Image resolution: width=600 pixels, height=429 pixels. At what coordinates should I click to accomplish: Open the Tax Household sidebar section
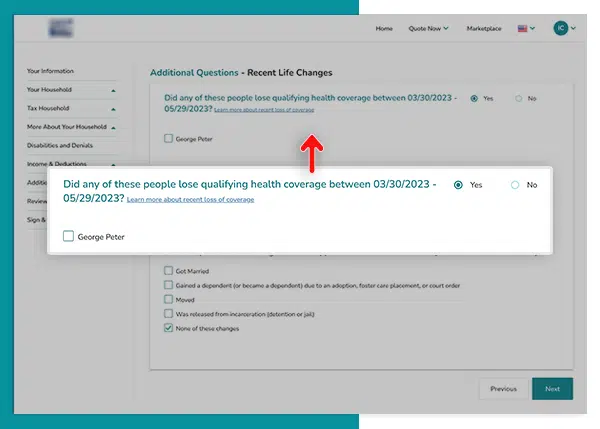(48, 108)
